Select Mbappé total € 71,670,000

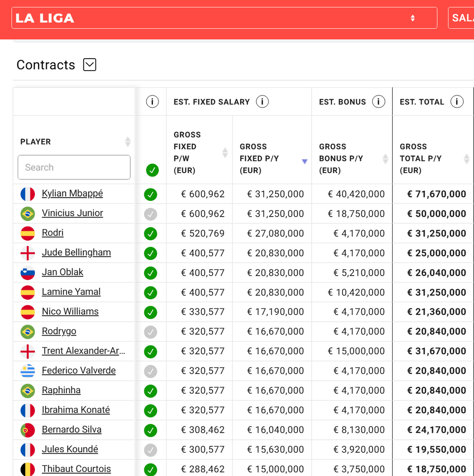pyautogui.click(x=437, y=194)
